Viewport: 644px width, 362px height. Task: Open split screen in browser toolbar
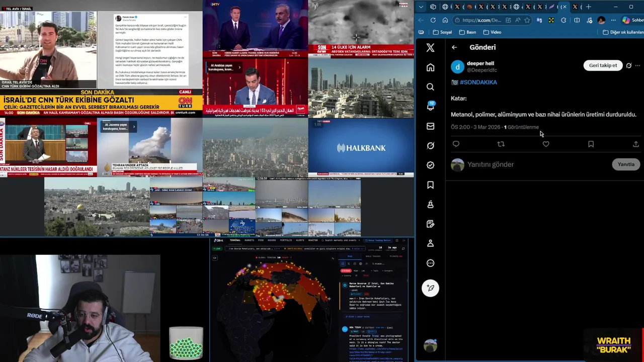click(x=577, y=20)
